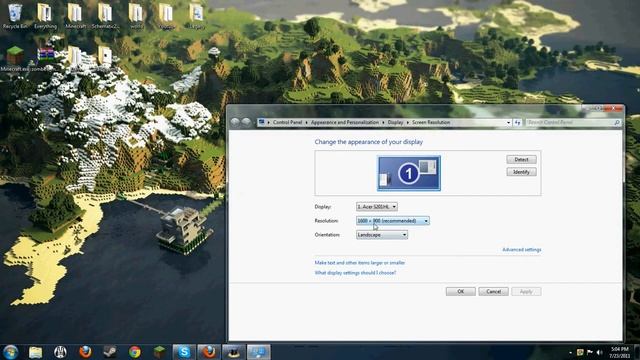Screen dimensions: 640x360
Task: Switch to the running Firefox taskbar window
Action: (x=209, y=352)
